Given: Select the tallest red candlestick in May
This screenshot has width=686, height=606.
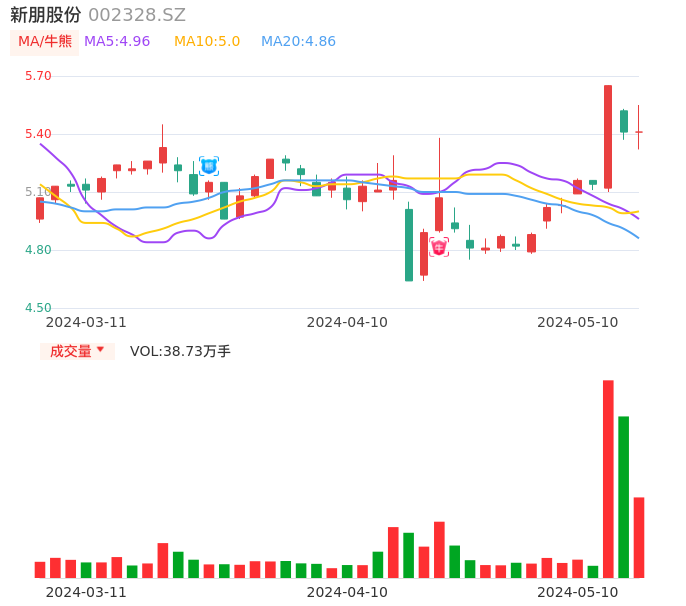Looking at the screenshot, I should (x=608, y=137).
